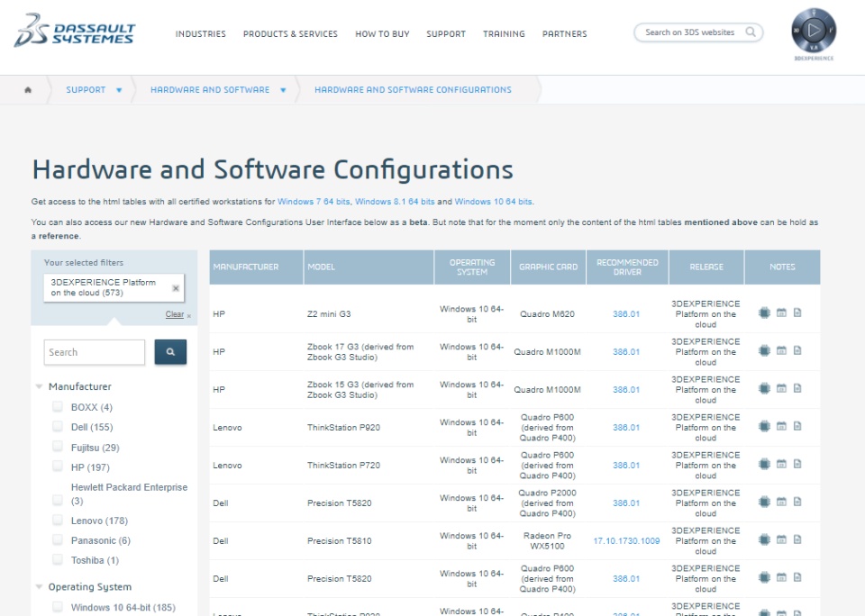Screen dimensions: 865x616
Task: Remove the 3DEXPERIENCE Platform on the cloud filter
Action: pos(176,288)
